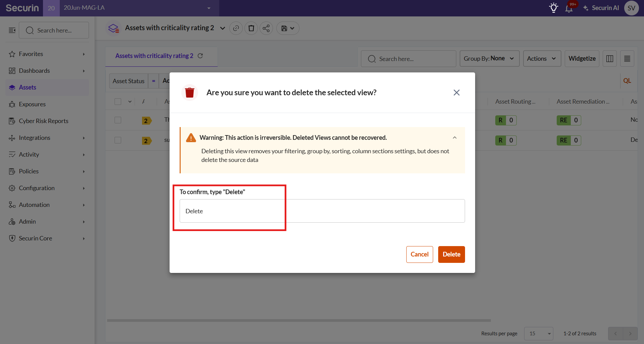Click the trash delete view icon

coord(251,28)
